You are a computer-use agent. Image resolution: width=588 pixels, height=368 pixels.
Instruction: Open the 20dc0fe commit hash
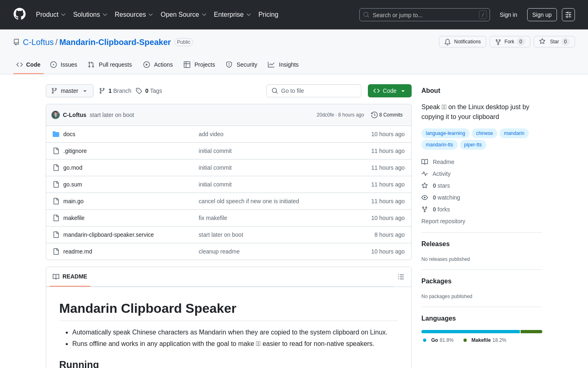[x=325, y=115]
